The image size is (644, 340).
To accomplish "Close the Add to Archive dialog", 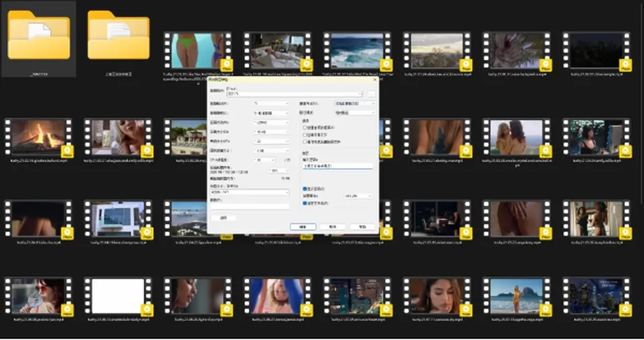I will [x=374, y=80].
